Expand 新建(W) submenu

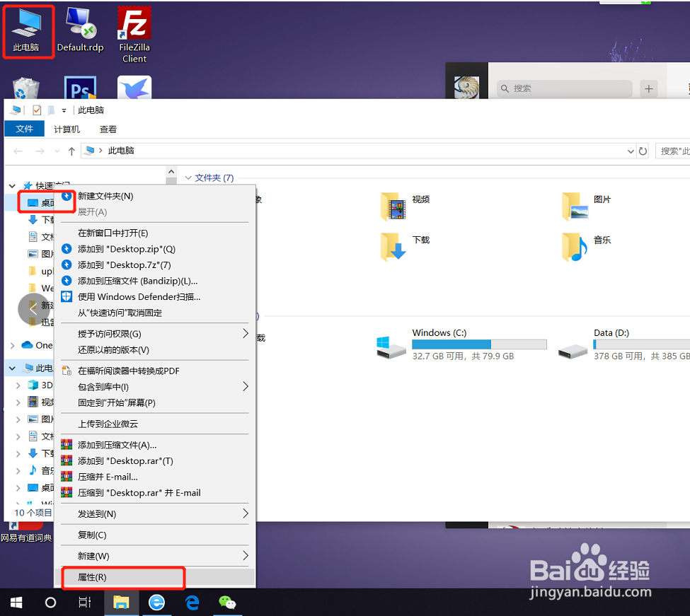[154, 556]
